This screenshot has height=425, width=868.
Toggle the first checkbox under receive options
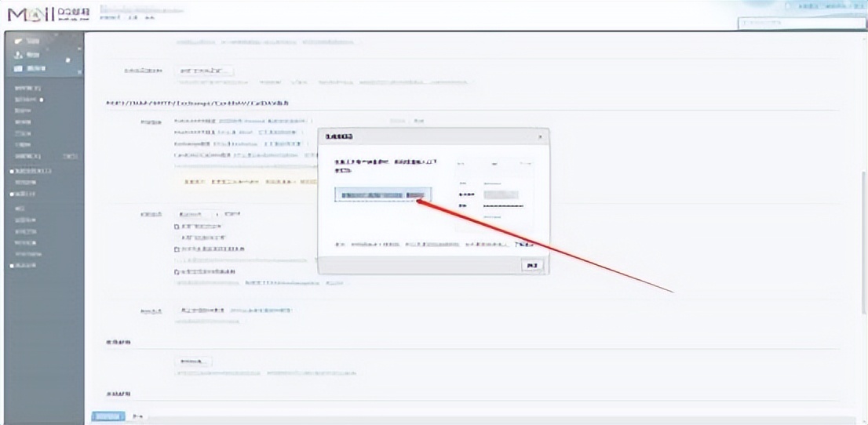pos(177,226)
